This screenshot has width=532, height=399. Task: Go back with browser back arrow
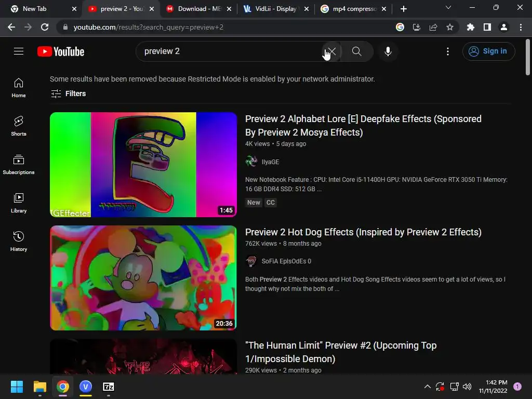[x=11, y=27]
